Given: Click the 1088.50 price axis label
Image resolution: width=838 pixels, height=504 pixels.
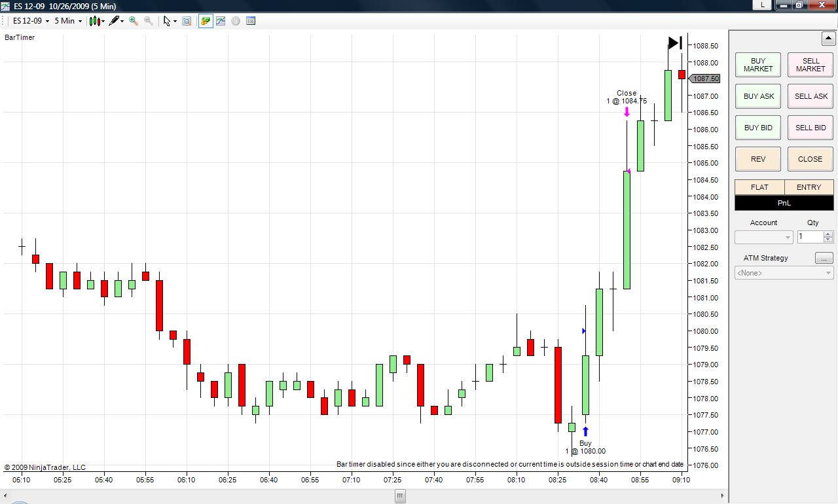Looking at the screenshot, I should point(706,46).
